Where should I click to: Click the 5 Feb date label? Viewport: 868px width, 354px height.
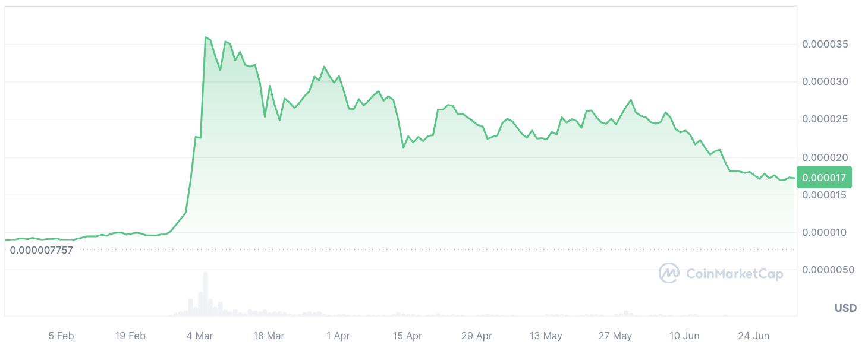[x=61, y=336]
